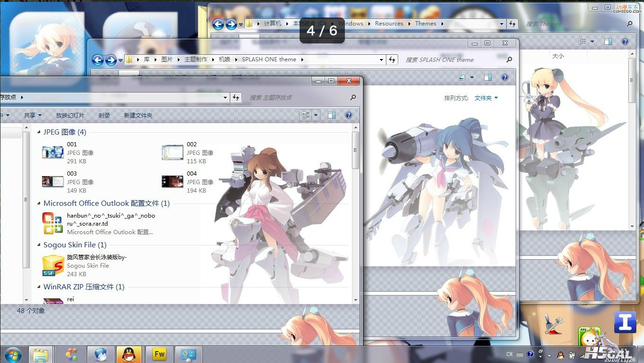Open 排列方式 文件夹 dropdown
This screenshot has height=363, width=644.
click(486, 98)
